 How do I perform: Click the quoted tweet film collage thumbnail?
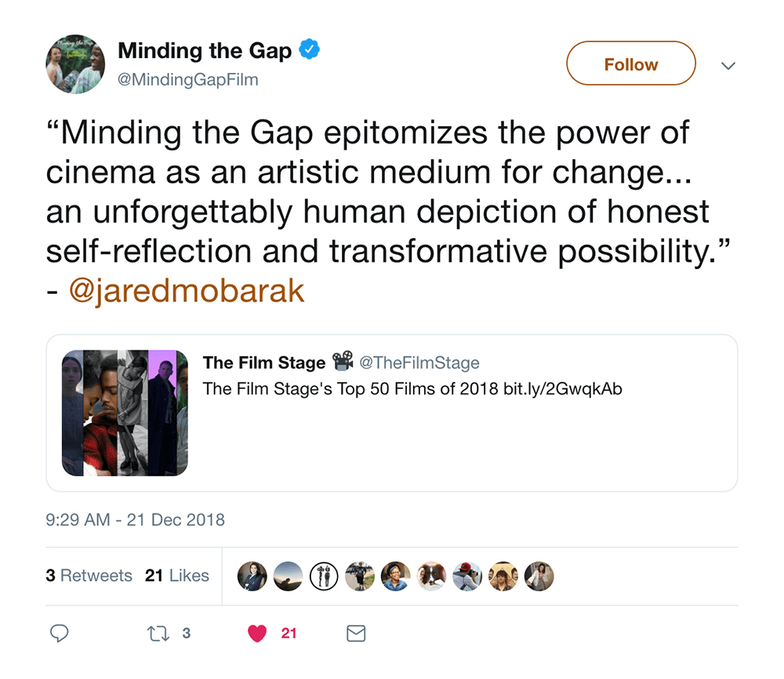(125, 413)
